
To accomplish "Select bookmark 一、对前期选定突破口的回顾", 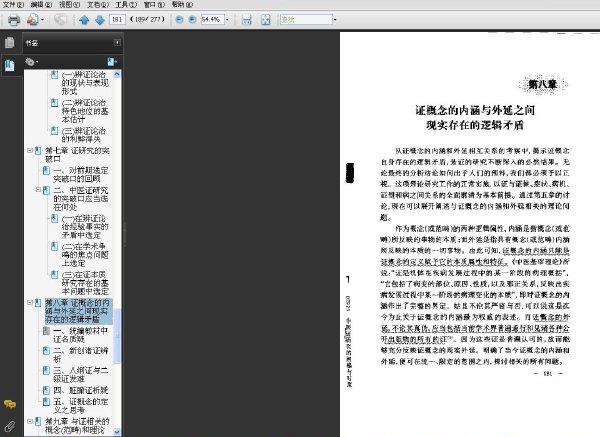I will click(81, 174).
